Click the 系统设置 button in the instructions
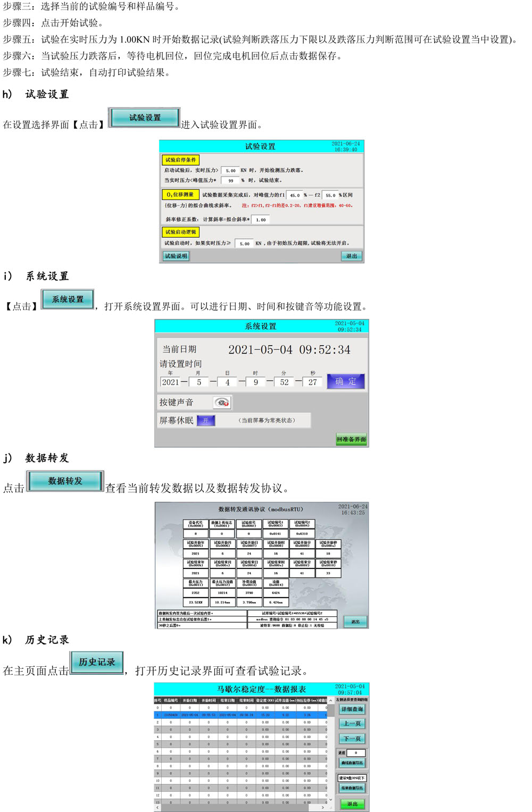Image resolution: width=532 pixels, height=812 pixels. point(68,299)
